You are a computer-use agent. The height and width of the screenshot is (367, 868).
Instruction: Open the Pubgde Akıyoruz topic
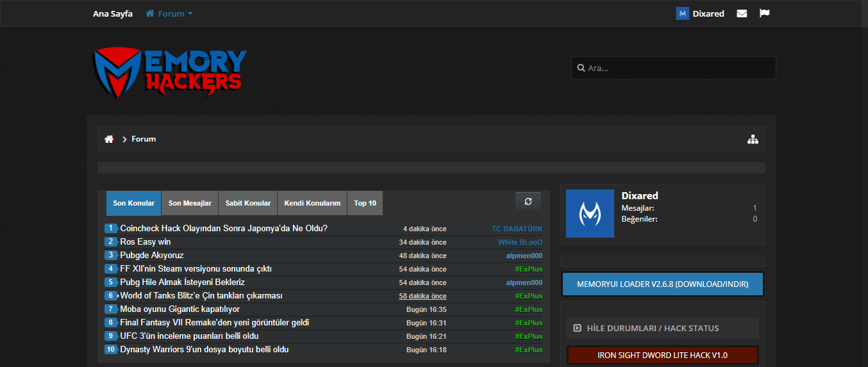click(152, 256)
